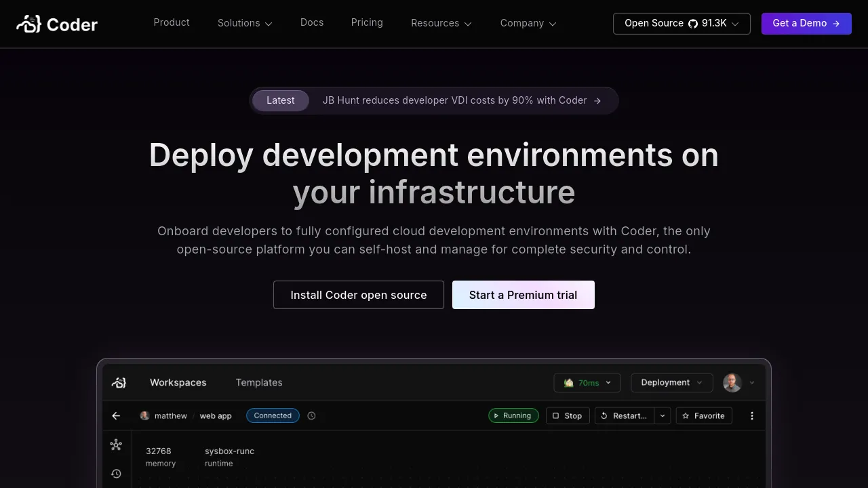This screenshot has height=488, width=868.
Task: Click the web app breadcrumb text
Action: pos(216,415)
